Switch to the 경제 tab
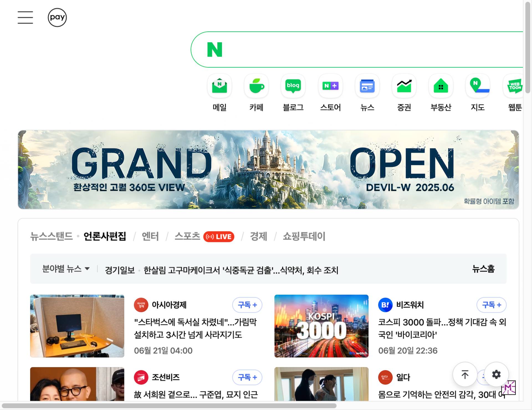The height and width of the screenshot is (410, 532). [x=259, y=236]
